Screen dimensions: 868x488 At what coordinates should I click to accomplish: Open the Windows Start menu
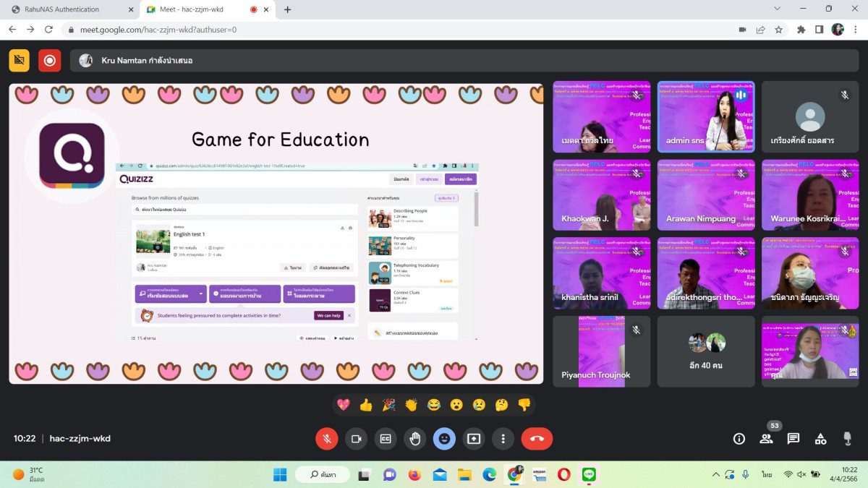pos(280,474)
